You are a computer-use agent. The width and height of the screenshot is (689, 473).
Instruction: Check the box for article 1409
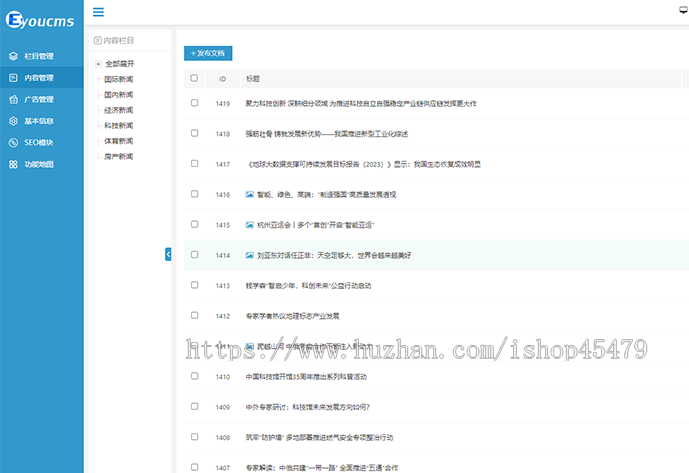194,406
